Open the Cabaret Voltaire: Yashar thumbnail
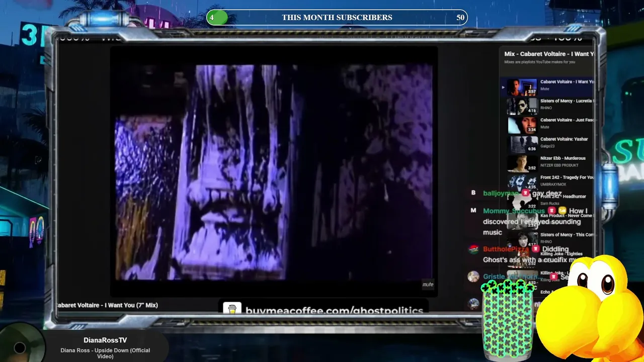 point(522,144)
